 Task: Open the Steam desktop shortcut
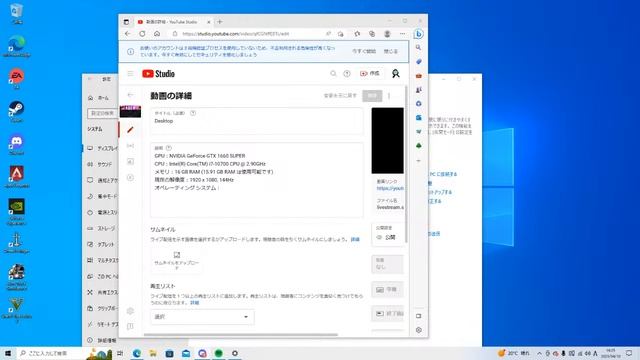tap(16, 111)
